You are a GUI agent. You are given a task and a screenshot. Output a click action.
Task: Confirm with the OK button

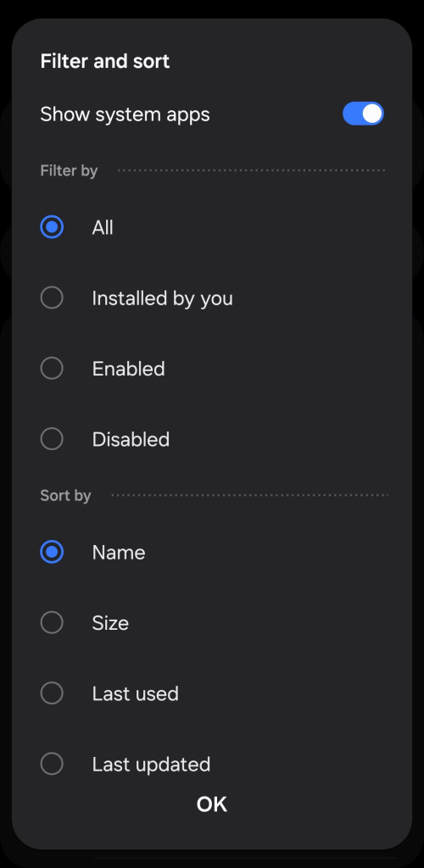tap(212, 804)
